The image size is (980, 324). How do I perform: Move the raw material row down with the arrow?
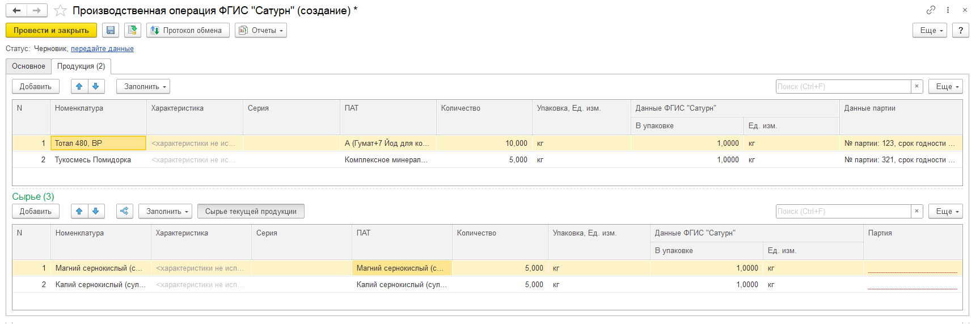(96, 211)
